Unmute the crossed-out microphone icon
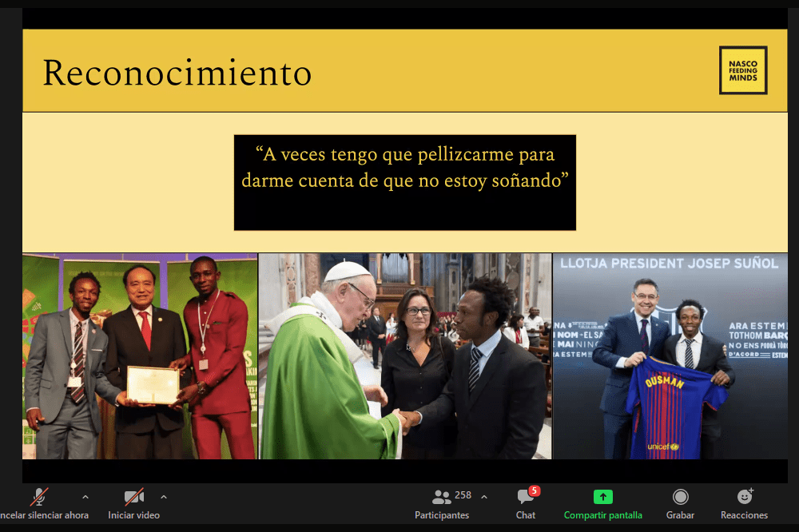Image resolution: width=799 pixels, height=532 pixels. 39,497
